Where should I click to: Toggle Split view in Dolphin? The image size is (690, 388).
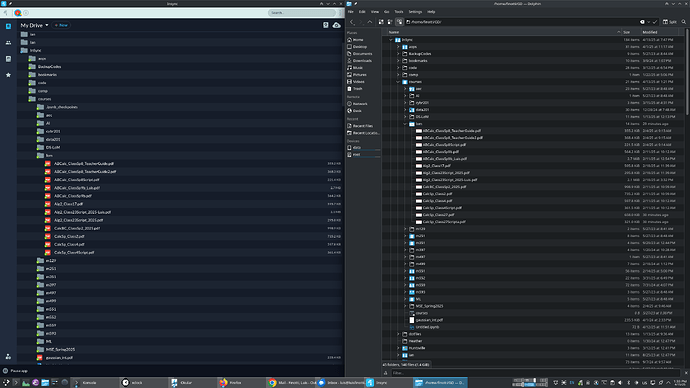670,22
